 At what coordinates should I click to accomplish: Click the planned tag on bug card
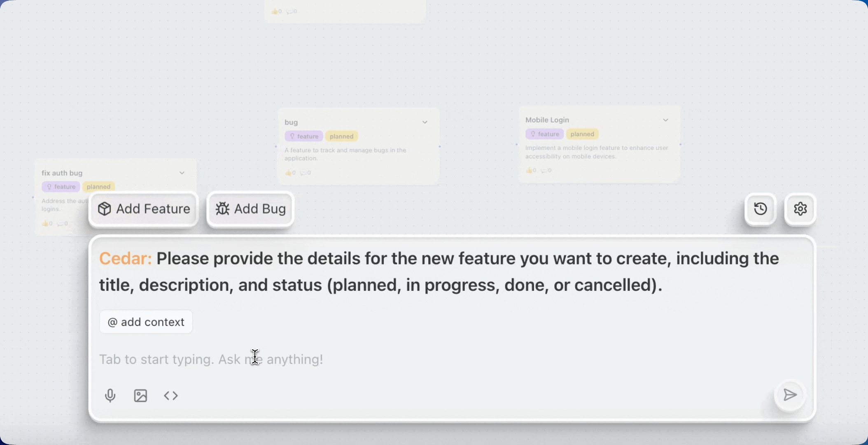click(341, 136)
